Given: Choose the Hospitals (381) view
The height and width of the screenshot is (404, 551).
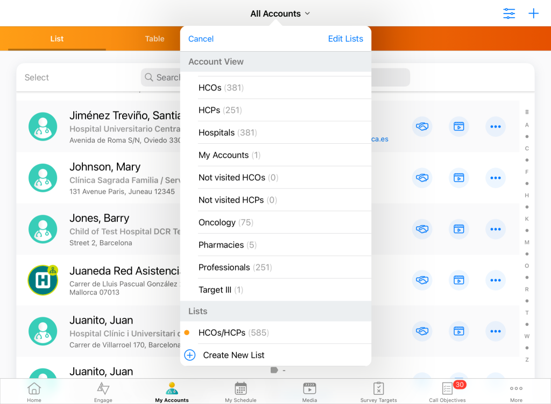Looking at the screenshot, I should (x=276, y=132).
